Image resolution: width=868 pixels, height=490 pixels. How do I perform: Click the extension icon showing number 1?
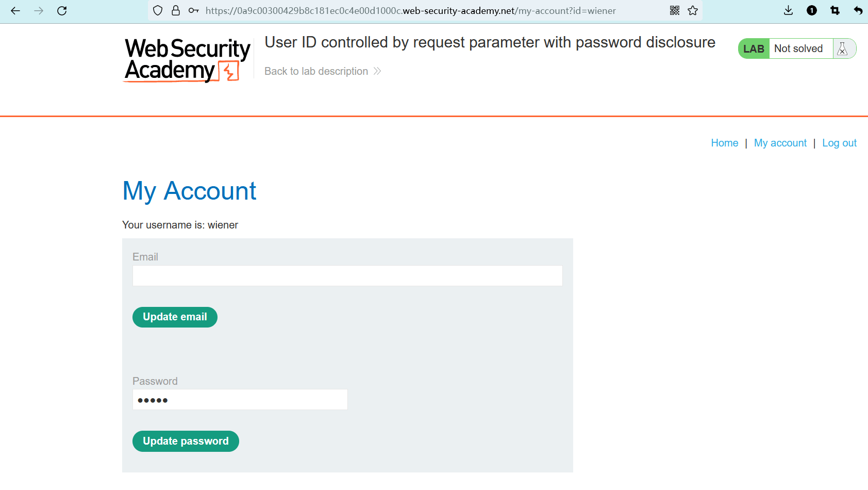pyautogui.click(x=812, y=11)
